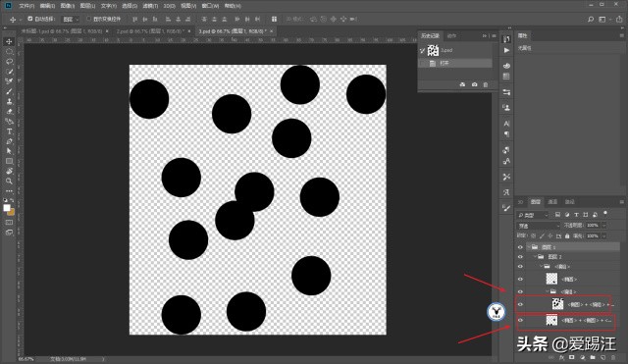This screenshot has width=628, height=364.
Task: Lock all with the padlock icon
Action: point(567,236)
